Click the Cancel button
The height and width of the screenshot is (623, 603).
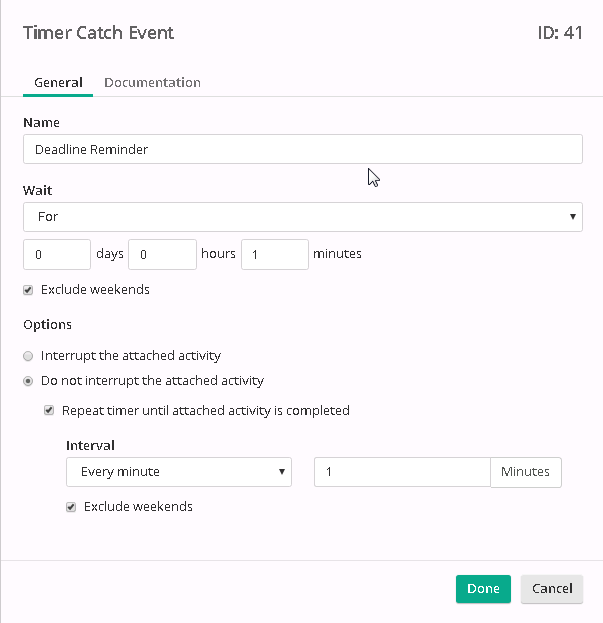(552, 589)
